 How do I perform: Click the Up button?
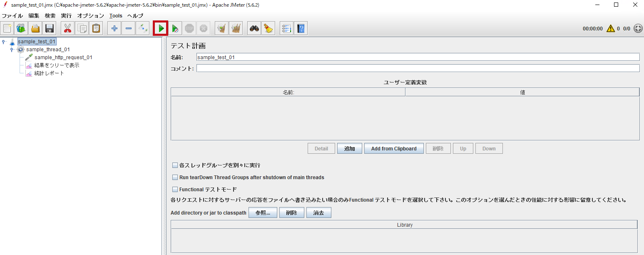(463, 149)
